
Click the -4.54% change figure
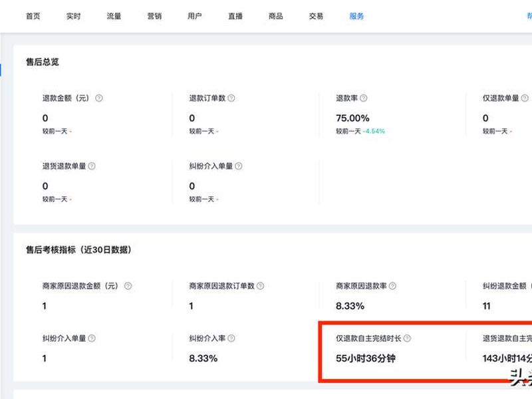tap(374, 131)
